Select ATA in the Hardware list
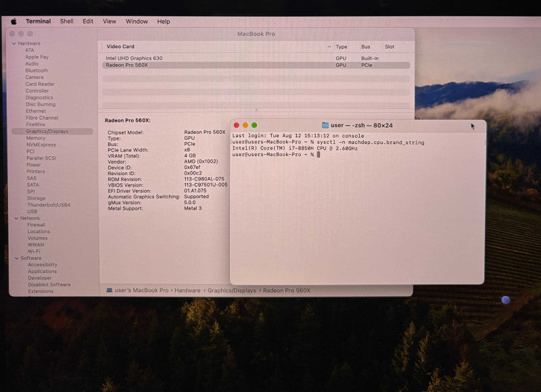This screenshot has height=392, width=541. click(x=30, y=50)
